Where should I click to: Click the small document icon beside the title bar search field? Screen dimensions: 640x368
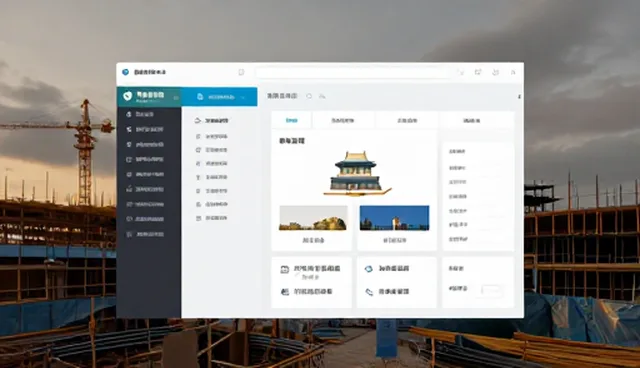click(241, 72)
